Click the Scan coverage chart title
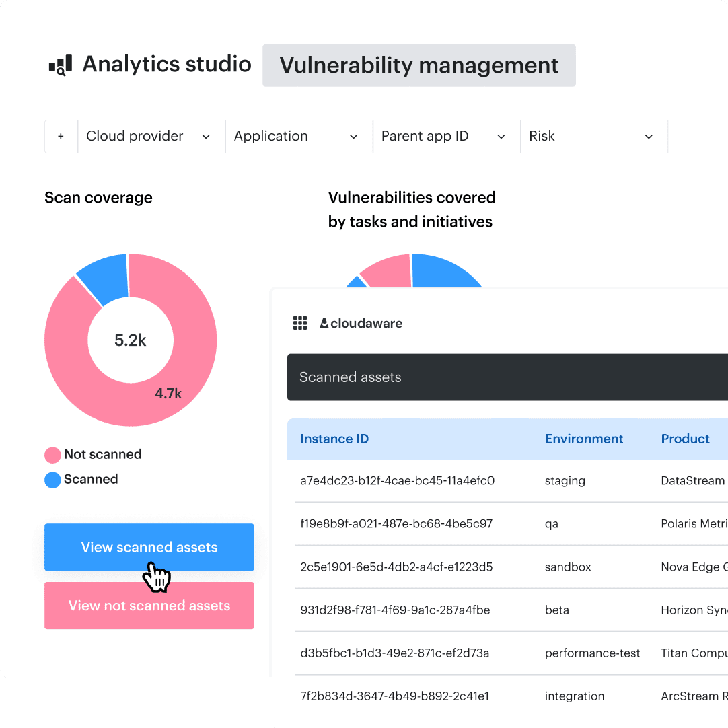This screenshot has height=728, width=728. pyautogui.click(x=98, y=198)
